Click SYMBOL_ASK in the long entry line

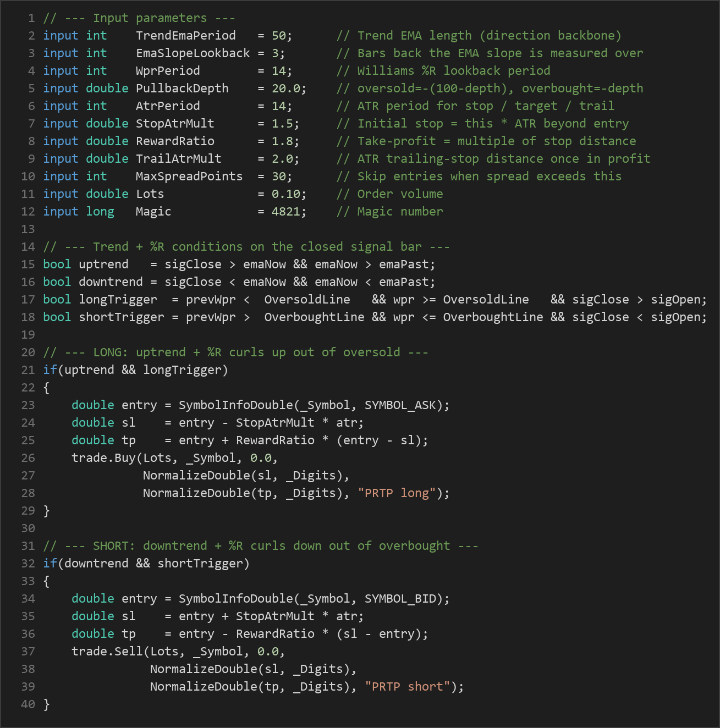pyautogui.click(x=400, y=405)
